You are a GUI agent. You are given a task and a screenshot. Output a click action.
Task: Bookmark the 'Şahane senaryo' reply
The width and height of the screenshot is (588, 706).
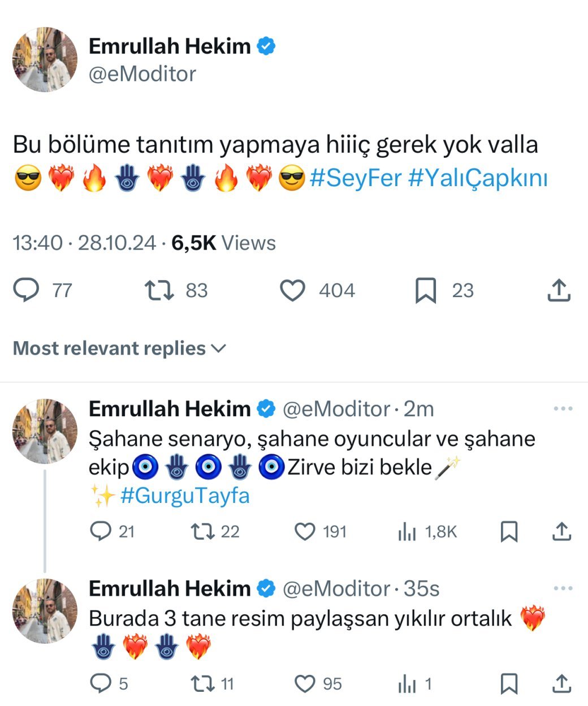click(x=509, y=531)
